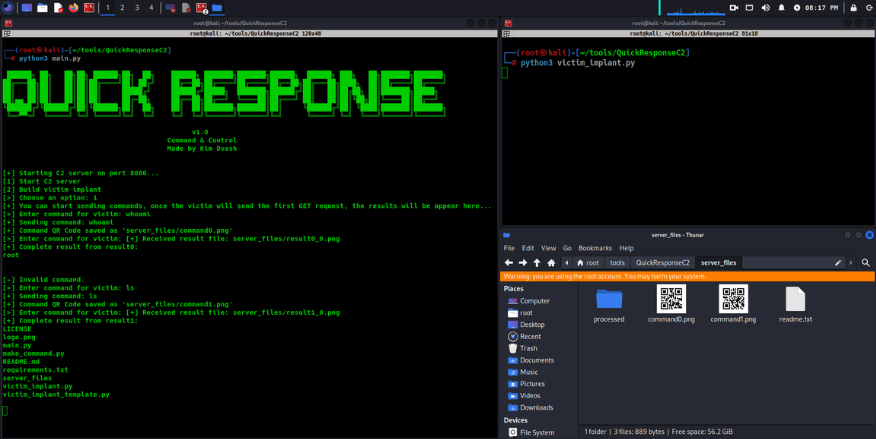
Task: Go to parent folder with Up arrow
Action: (537, 262)
